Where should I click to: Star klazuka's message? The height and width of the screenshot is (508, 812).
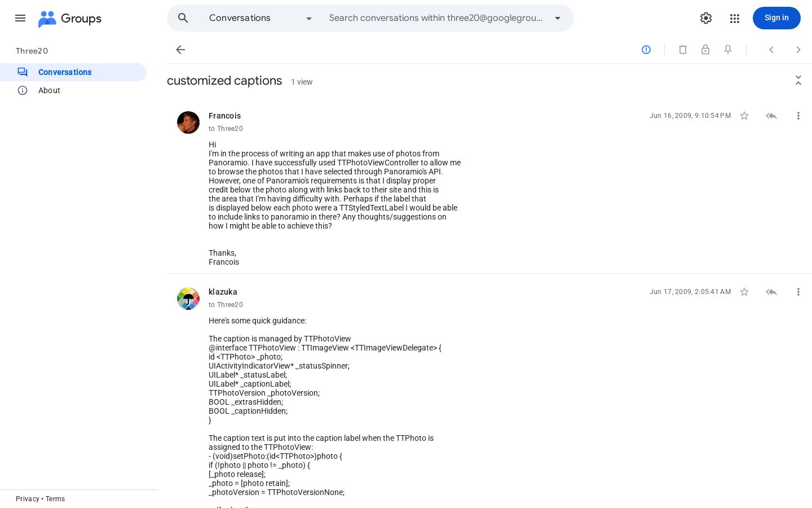(744, 292)
